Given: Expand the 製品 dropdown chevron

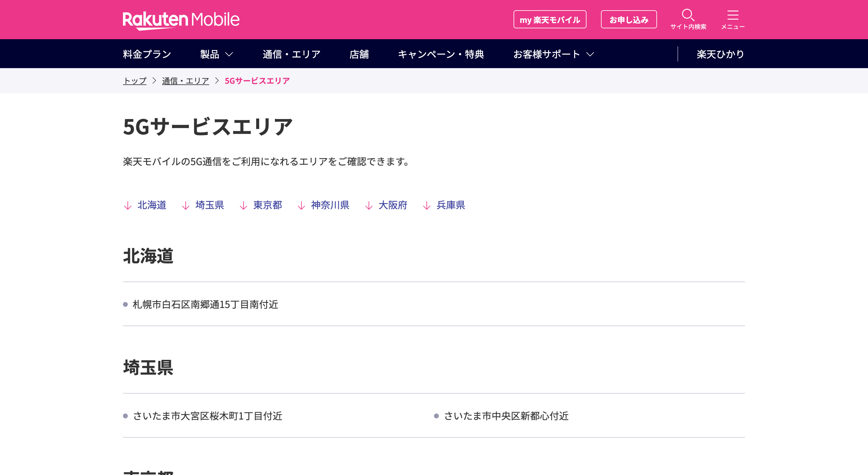Looking at the screenshot, I should pos(229,54).
